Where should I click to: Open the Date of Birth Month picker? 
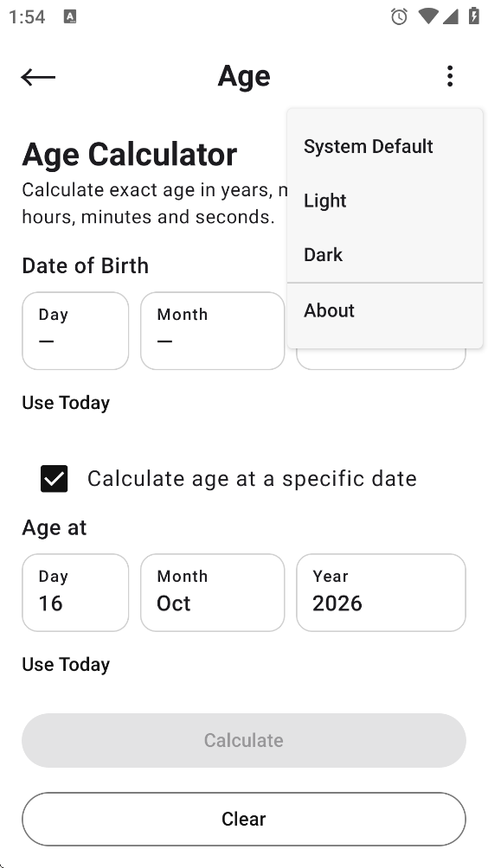(x=213, y=331)
